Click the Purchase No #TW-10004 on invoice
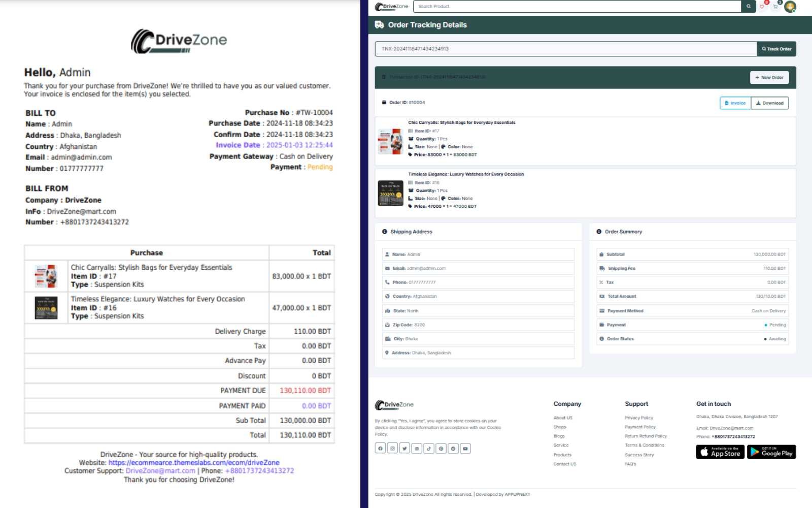Viewport: 812px width, 508px height. tap(289, 113)
